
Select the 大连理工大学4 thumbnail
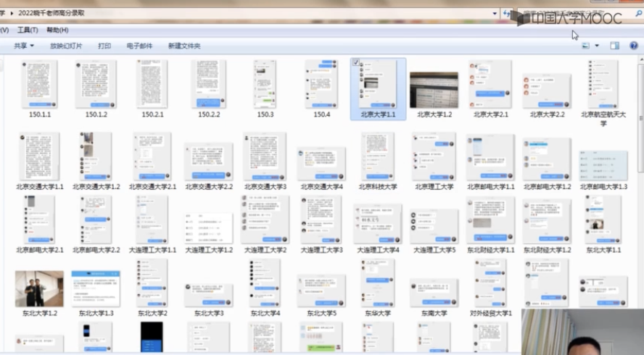point(378,224)
